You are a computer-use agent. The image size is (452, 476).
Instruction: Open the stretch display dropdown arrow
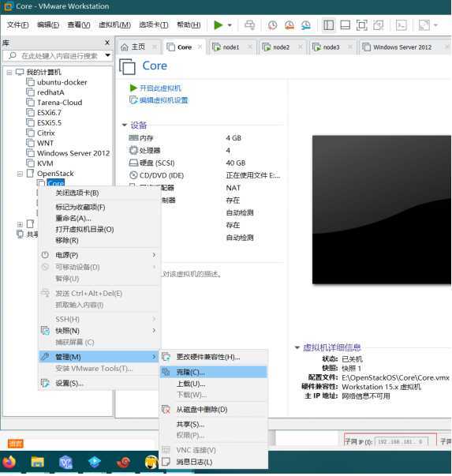tap(435, 25)
